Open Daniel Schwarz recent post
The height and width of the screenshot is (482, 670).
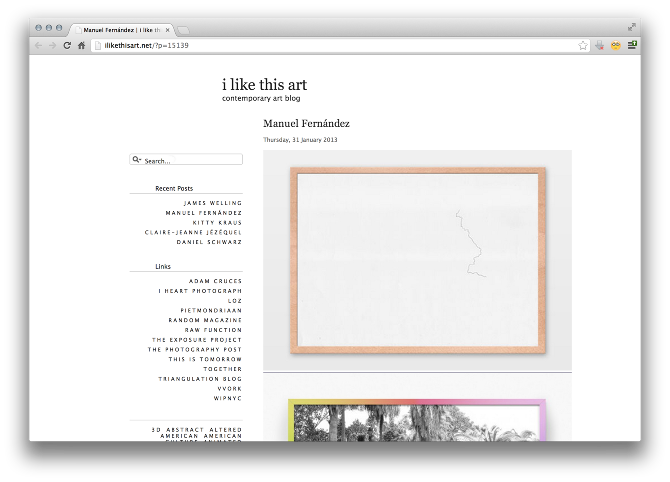pos(209,242)
